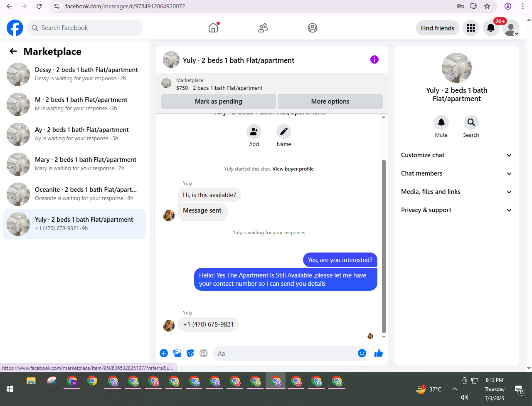Click the install app icon in the address bar
The height and width of the screenshot is (406, 532).
tap(474, 6)
